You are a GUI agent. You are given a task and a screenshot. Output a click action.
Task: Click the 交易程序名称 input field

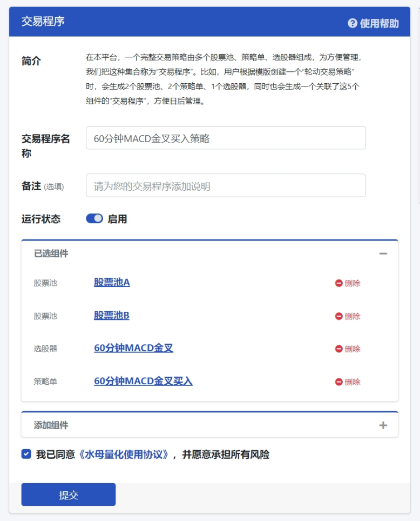coord(226,138)
